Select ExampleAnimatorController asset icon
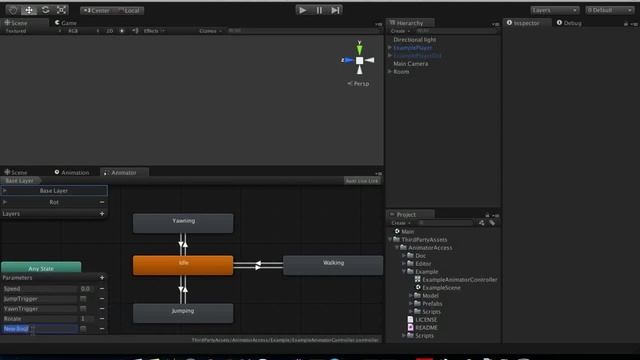The height and width of the screenshot is (360, 640). click(x=418, y=280)
